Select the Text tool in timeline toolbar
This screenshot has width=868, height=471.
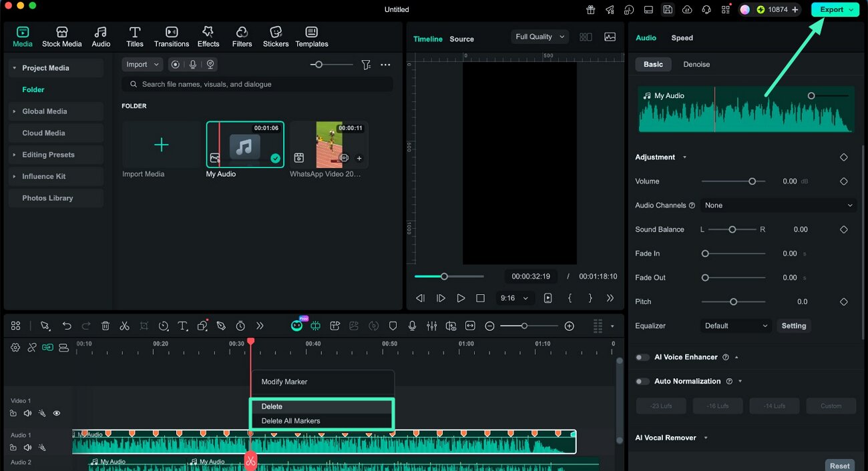(x=182, y=326)
